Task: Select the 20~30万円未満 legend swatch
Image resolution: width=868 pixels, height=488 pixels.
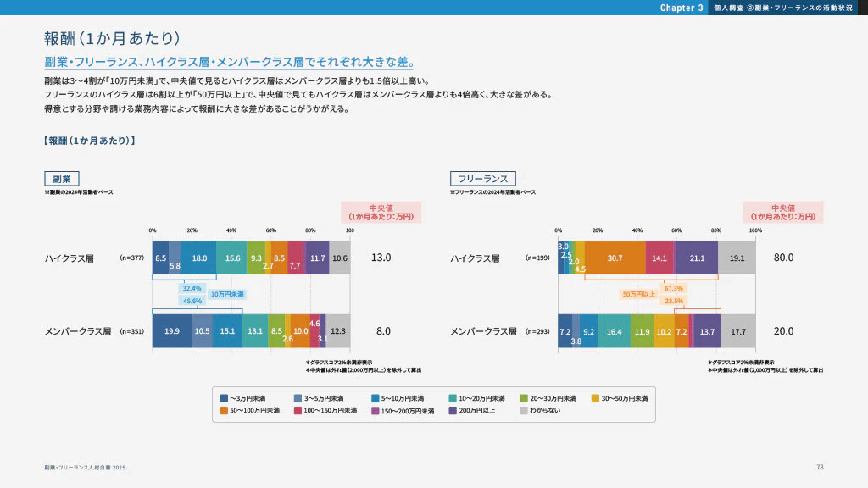Action: coord(524,398)
